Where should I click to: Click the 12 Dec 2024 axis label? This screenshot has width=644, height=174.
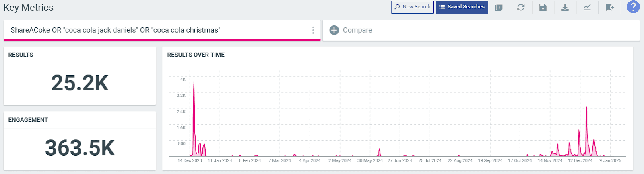tap(580, 161)
